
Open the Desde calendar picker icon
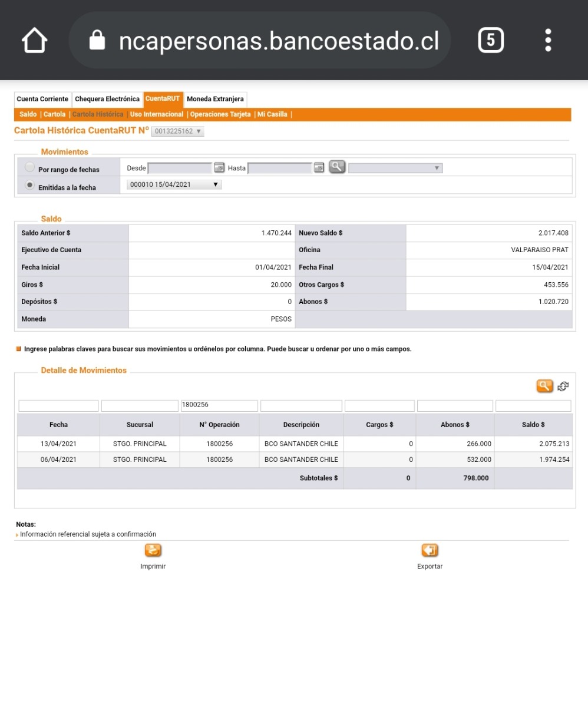(x=219, y=168)
